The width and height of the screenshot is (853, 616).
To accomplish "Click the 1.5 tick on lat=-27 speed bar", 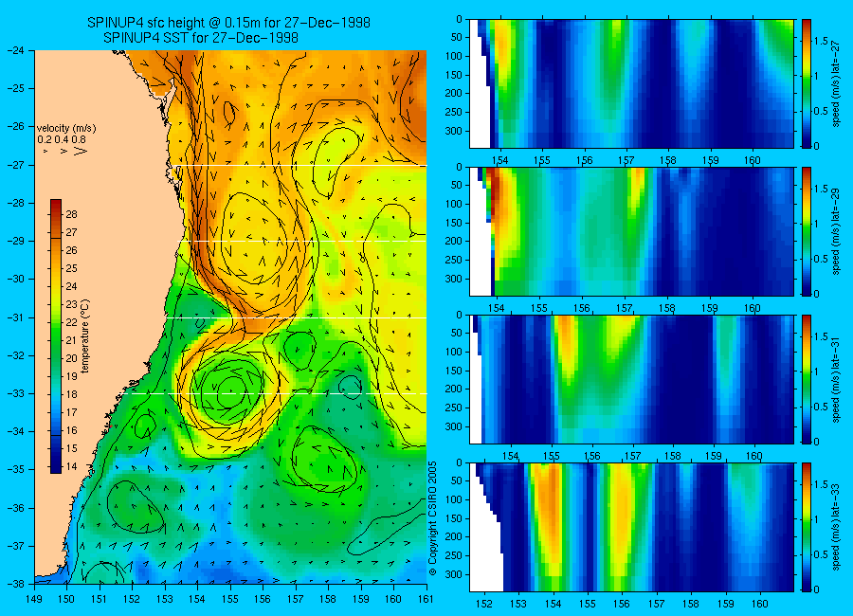I will click(822, 41).
